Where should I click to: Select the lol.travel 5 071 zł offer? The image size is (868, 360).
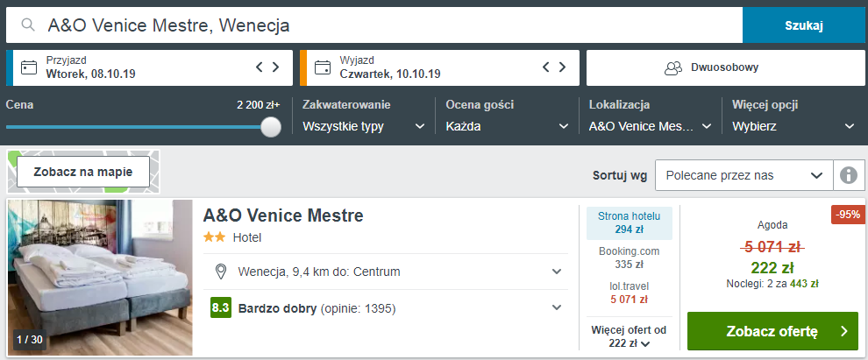pyautogui.click(x=630, y=293)
